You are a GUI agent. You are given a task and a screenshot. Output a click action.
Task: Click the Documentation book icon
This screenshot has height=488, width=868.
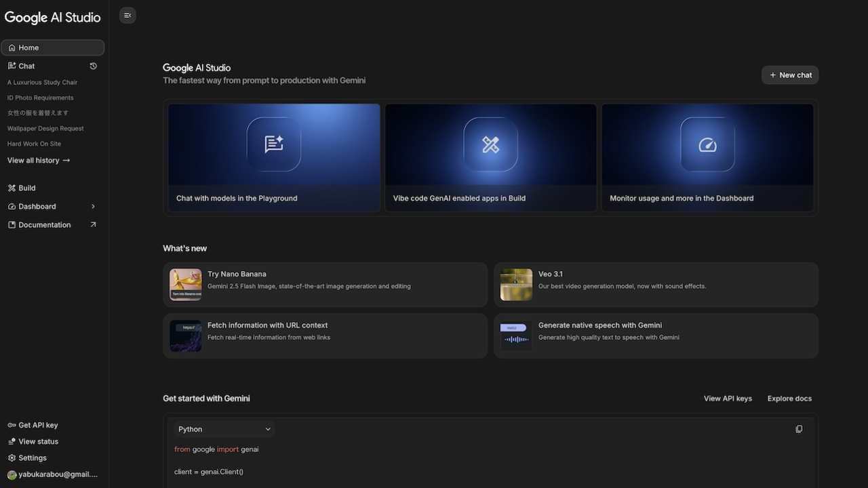click(x=12, y=224)
